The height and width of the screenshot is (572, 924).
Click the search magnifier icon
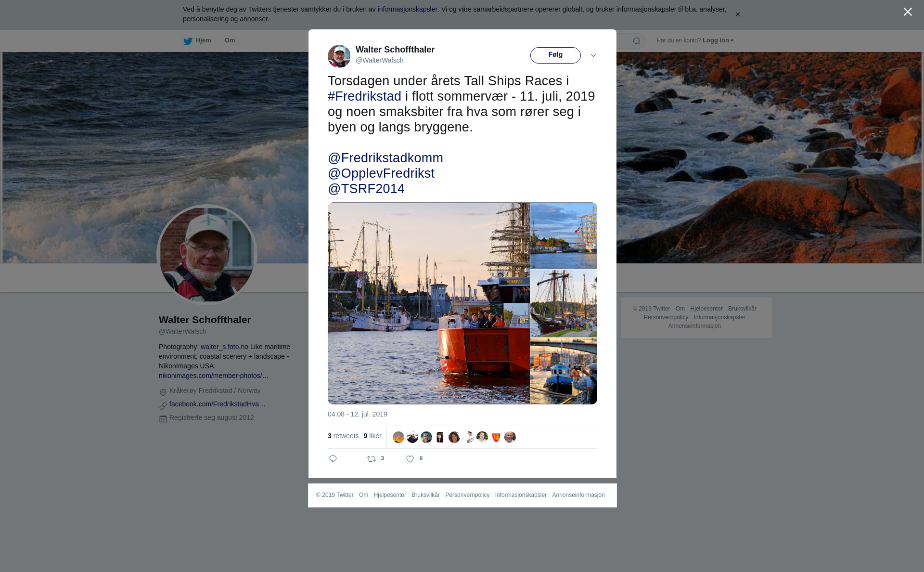coord(636,41)
